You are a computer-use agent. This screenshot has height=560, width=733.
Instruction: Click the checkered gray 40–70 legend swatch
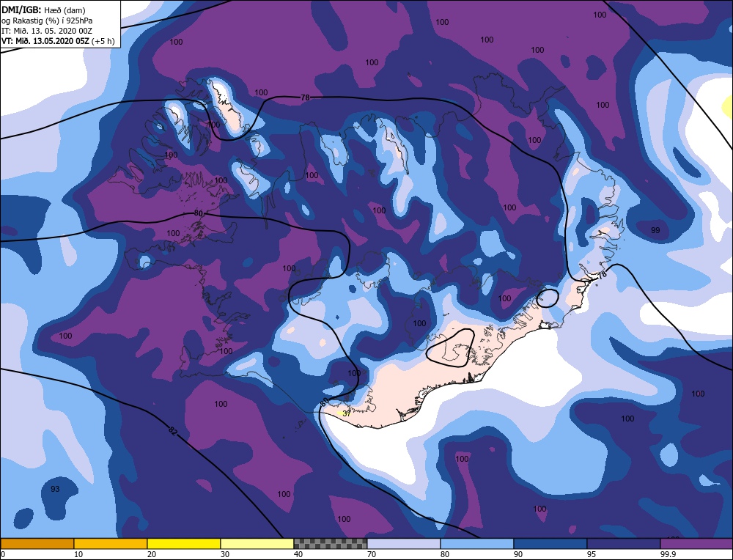(x=331, y=543)
